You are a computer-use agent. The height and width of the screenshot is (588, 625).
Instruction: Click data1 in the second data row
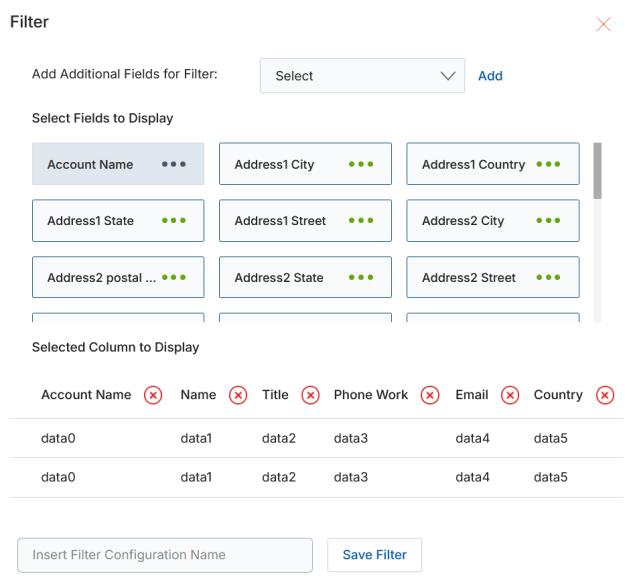point(196,477)
